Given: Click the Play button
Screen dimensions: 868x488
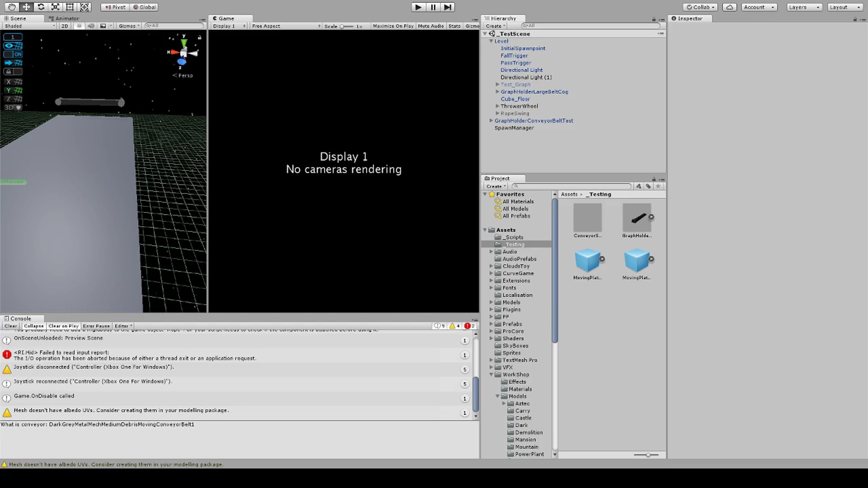Looking at the screenshot, I should [418, 7].
